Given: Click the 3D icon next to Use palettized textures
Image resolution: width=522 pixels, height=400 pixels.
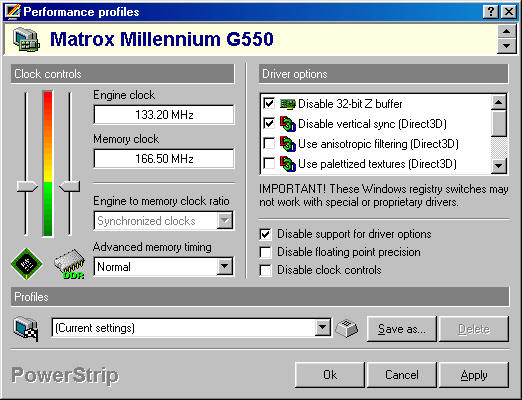Looking at the screenshot, I should 287,164.
